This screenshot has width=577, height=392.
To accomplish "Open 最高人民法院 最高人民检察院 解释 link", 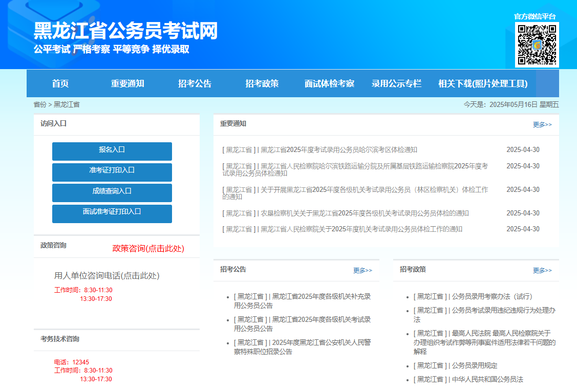I will pyautogui.click(x=485, y=342).
